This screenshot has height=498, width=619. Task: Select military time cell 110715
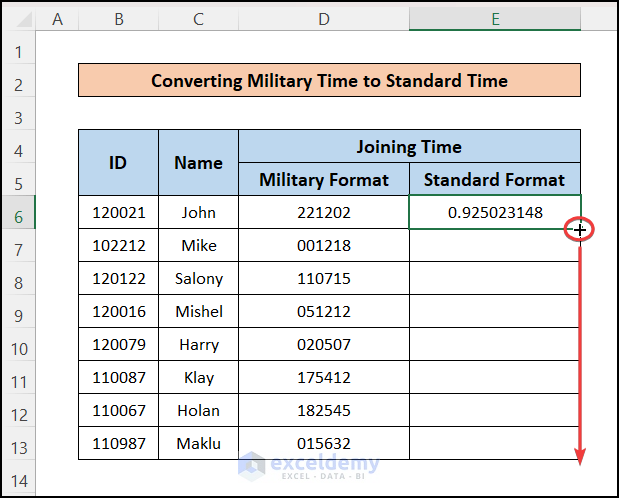(x=324, y=278)
